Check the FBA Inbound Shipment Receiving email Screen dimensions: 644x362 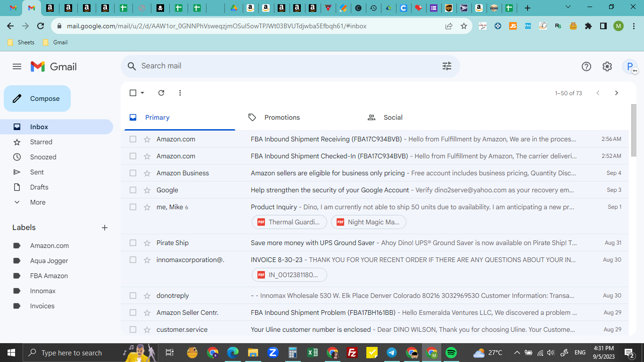133,139
